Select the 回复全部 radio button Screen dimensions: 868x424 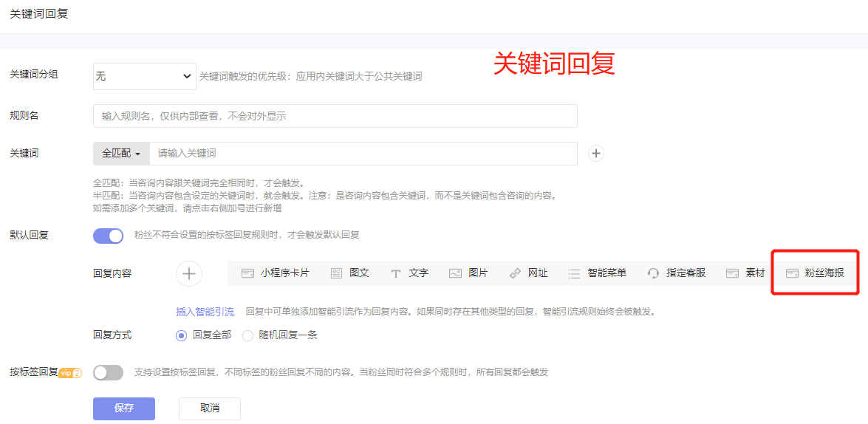click(x=182, y=335)
